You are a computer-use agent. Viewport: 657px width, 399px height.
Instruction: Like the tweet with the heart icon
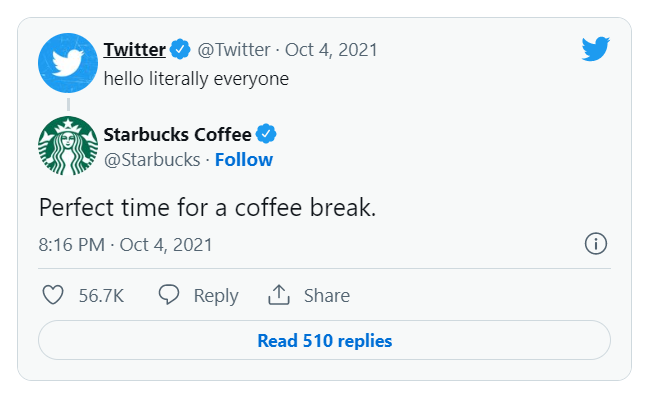click(53, 295)
